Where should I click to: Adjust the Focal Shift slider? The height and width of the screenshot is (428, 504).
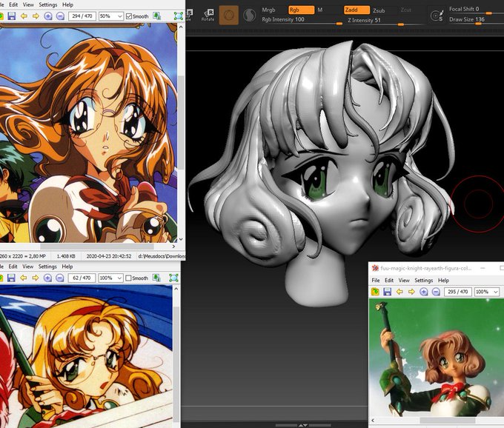pyautogui.click(x=476, y=10)
